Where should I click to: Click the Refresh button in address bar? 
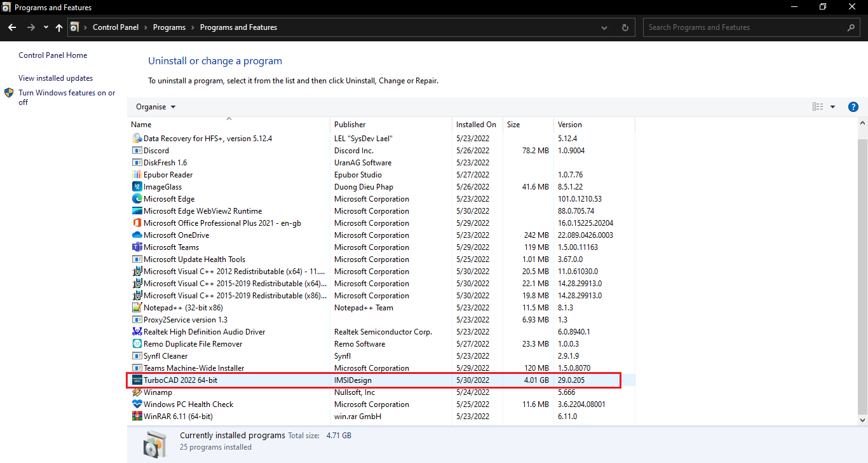click(x=625, y=27)
